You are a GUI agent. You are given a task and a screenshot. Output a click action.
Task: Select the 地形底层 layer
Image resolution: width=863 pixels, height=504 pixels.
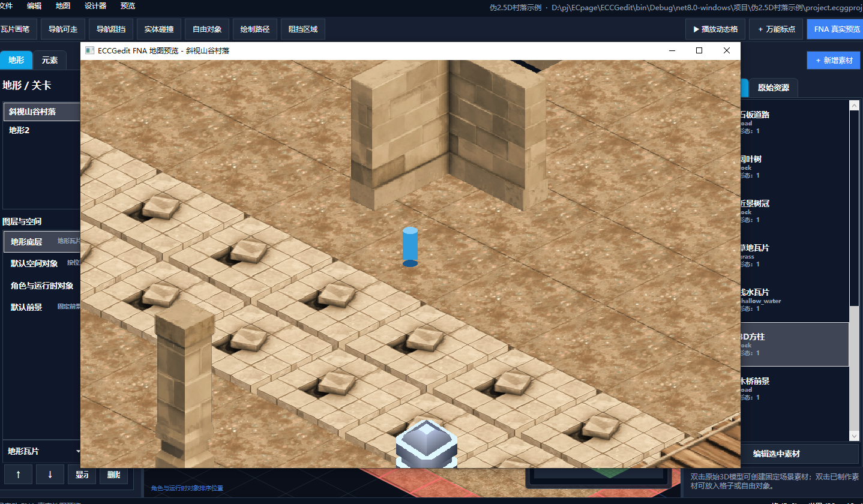click(x=42, y=242)
